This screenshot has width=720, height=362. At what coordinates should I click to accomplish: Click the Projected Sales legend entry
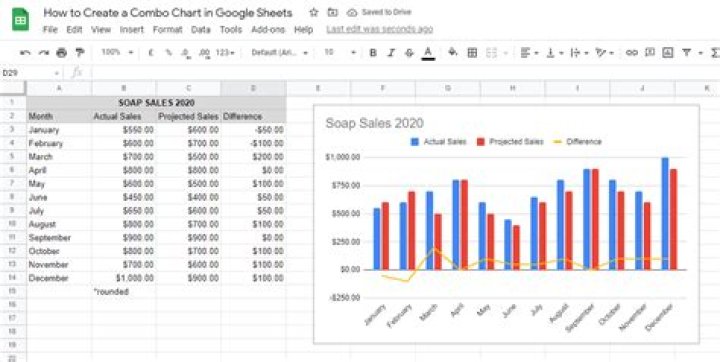(x=510, y=141)
